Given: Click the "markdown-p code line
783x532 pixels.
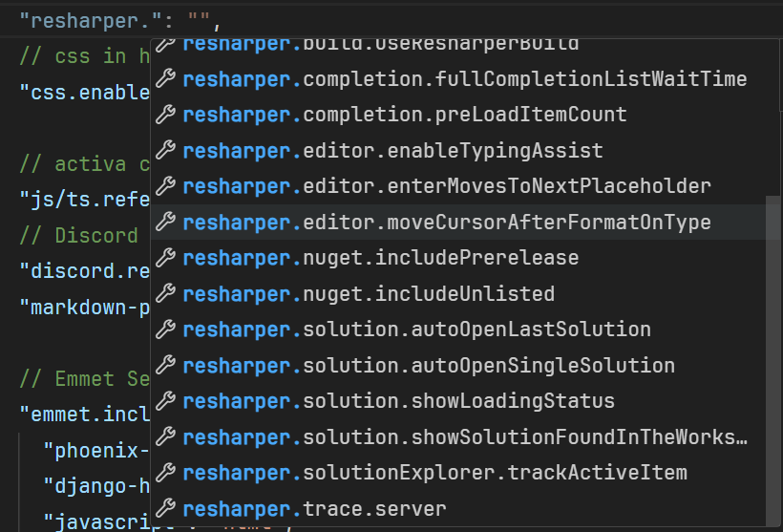Looking at the screenshot, I should [x=84, y=308].
